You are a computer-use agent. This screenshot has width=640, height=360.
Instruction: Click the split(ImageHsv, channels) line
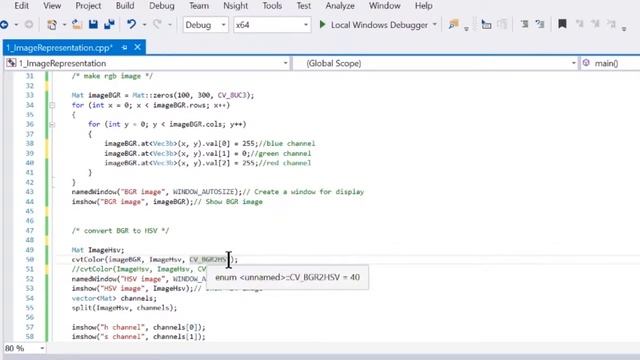(x=124, y=308)
